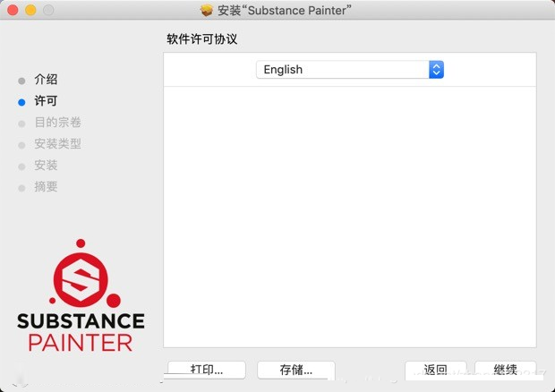Screen dimensions: 555x392
Task: Click the blue bullet next to 许可
Action: point(21,102)
